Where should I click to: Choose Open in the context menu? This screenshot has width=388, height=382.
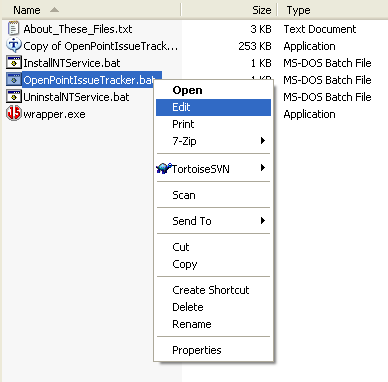213,90
